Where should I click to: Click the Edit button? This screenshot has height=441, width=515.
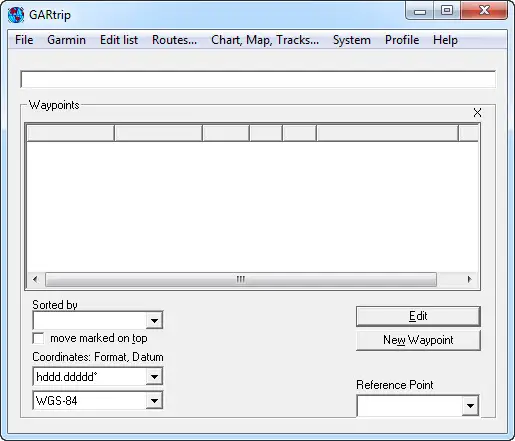click(418, 316)
